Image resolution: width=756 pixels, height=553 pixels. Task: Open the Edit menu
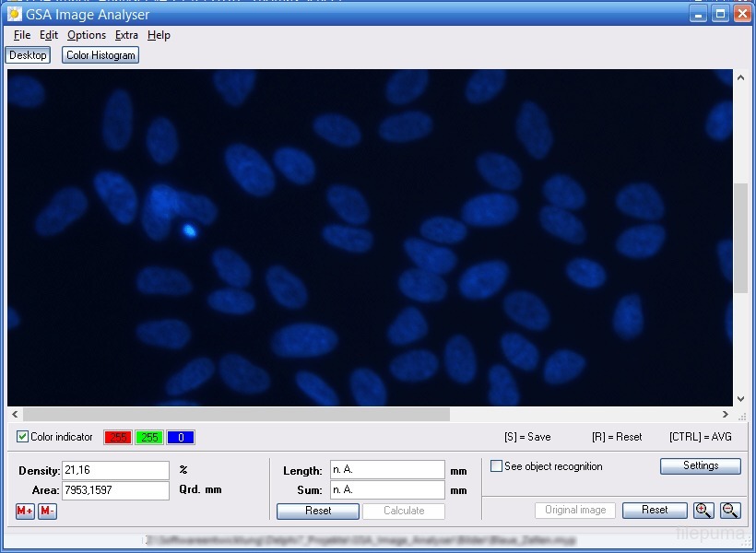(49, 35)
